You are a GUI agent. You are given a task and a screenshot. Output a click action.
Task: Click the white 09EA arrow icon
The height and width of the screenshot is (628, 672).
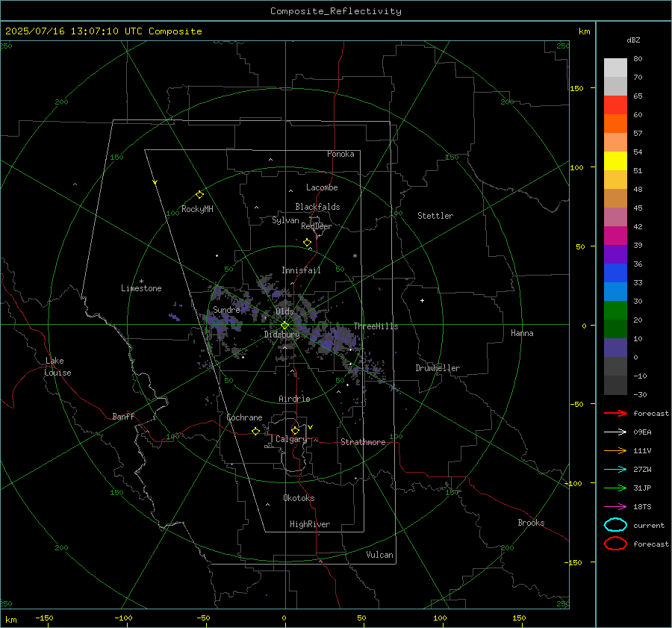(x=615, y=432)
